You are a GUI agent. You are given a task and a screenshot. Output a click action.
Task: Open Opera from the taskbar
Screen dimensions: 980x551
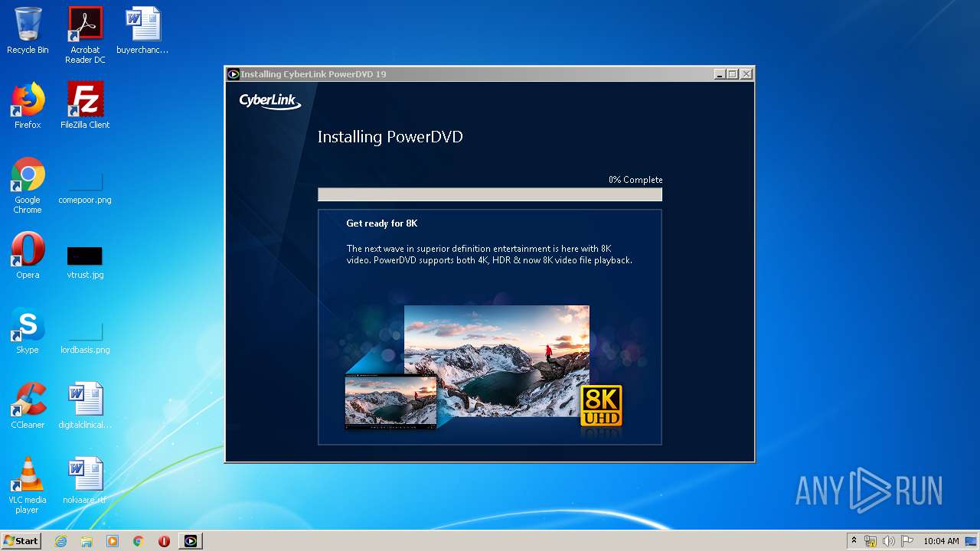164,541
